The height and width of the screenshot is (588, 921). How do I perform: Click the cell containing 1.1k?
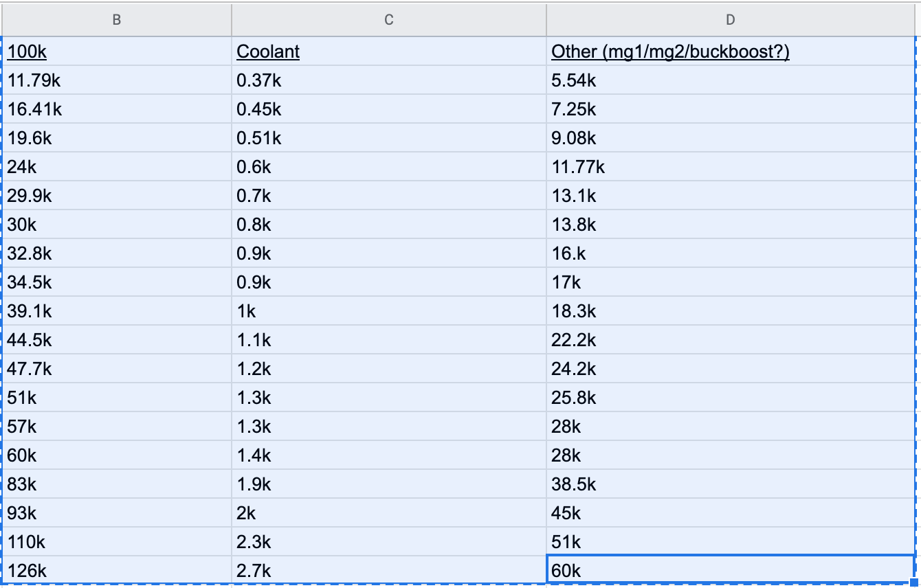click(x=389, y=340)
